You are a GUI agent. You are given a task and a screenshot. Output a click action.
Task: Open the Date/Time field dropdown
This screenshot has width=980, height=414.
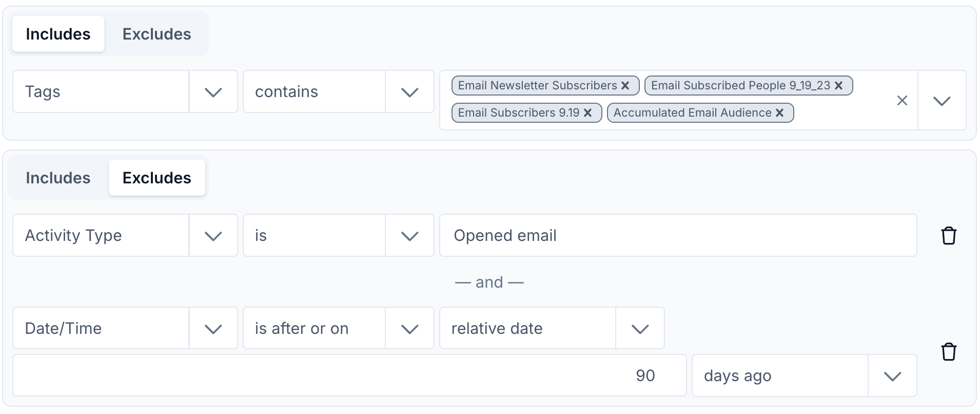coord(213,329)
